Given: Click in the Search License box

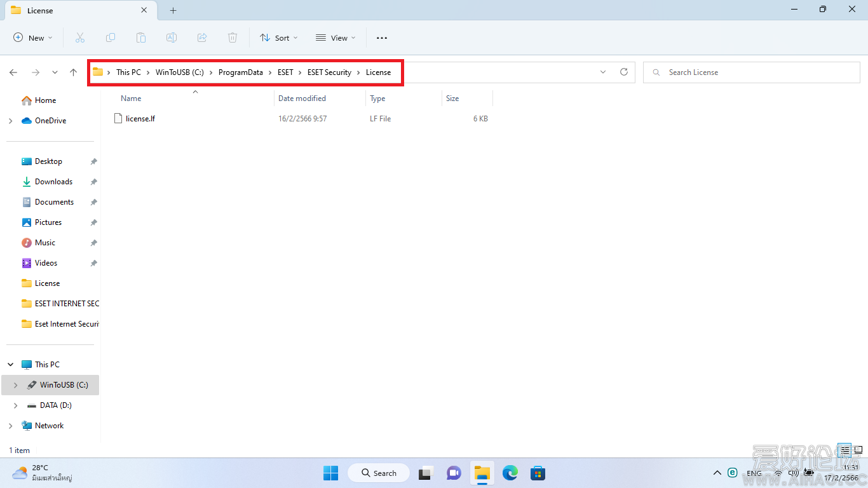Looking at the screenshot, I should tap(752, 72).
